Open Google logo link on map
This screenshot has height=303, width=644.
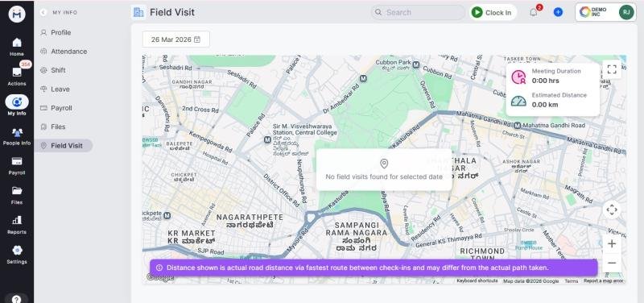(160, 278)
